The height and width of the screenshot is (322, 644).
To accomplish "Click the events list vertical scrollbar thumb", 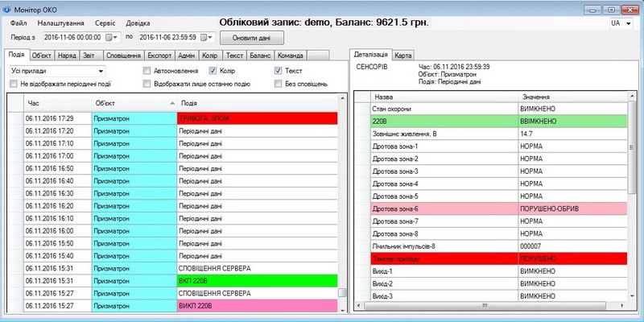I will point(341,292).
